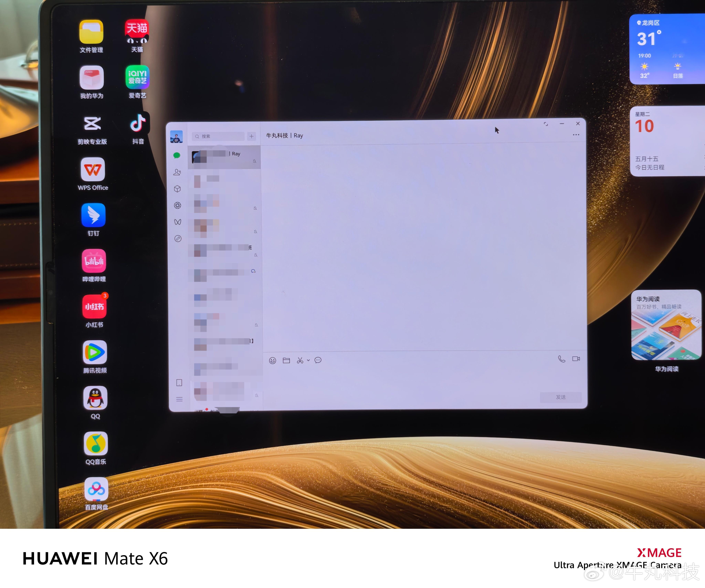Open the 我的华为 app

(92, 82)
